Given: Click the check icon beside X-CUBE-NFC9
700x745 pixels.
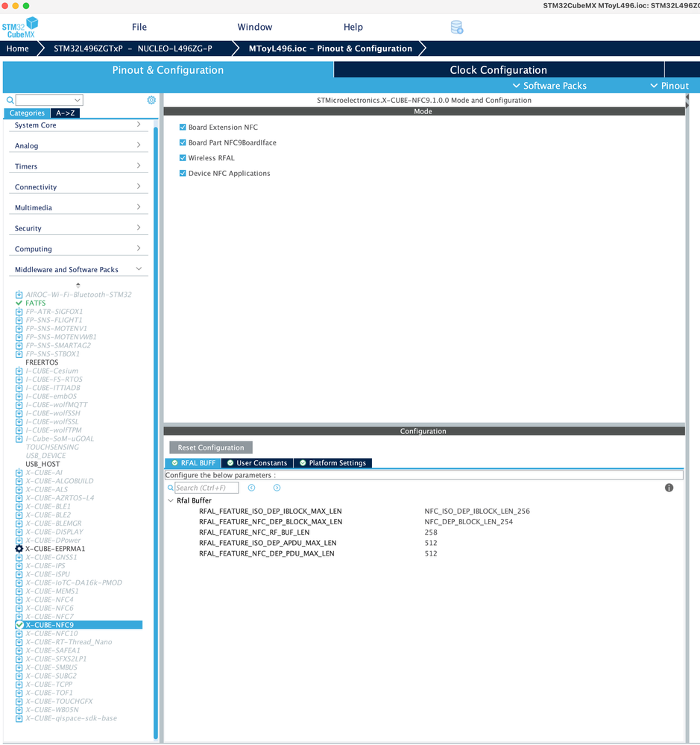Looking at the screenshot, I should (x=19, y=625).
